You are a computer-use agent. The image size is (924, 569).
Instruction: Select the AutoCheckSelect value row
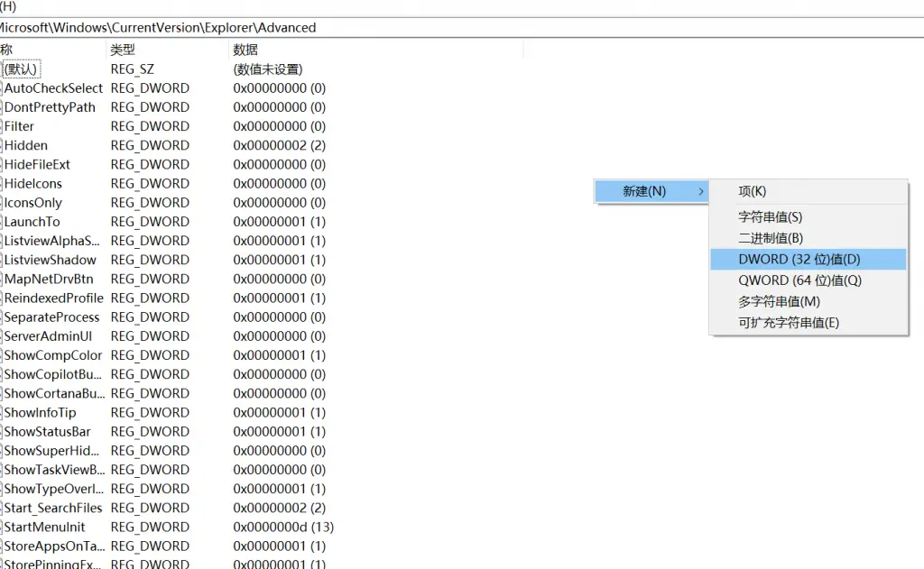click(53, 88)
